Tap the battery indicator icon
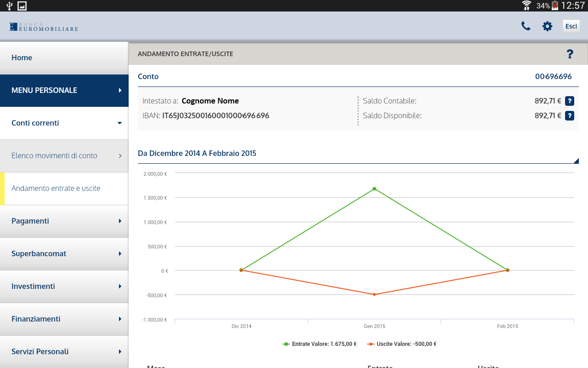This screenshot has height=368, width=588. pyautogui.click(x=555, y=6)
